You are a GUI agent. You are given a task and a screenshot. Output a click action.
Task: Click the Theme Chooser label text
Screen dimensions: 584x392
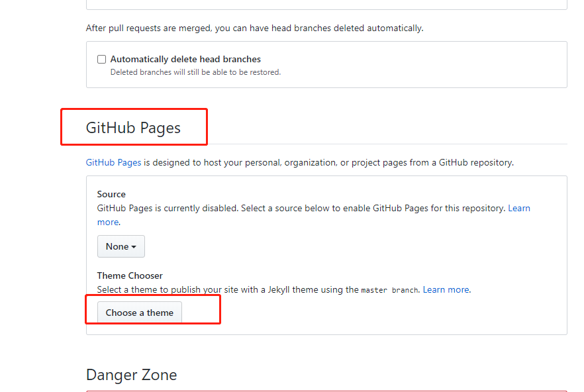(x=130, y=275)
